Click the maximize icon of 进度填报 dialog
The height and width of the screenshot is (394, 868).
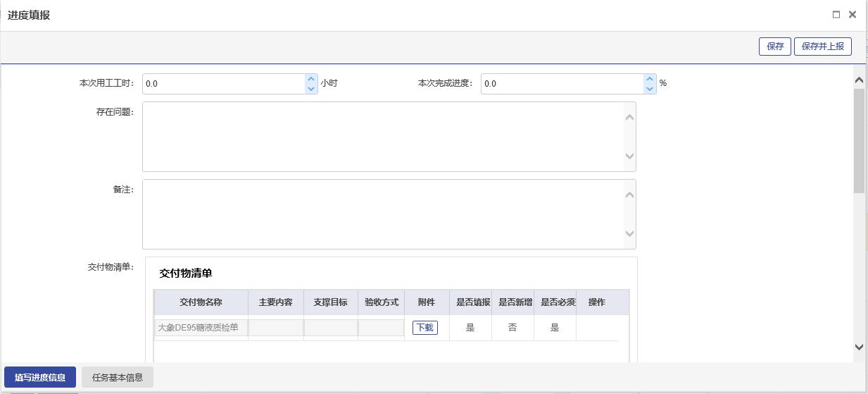tap(836, 14)
